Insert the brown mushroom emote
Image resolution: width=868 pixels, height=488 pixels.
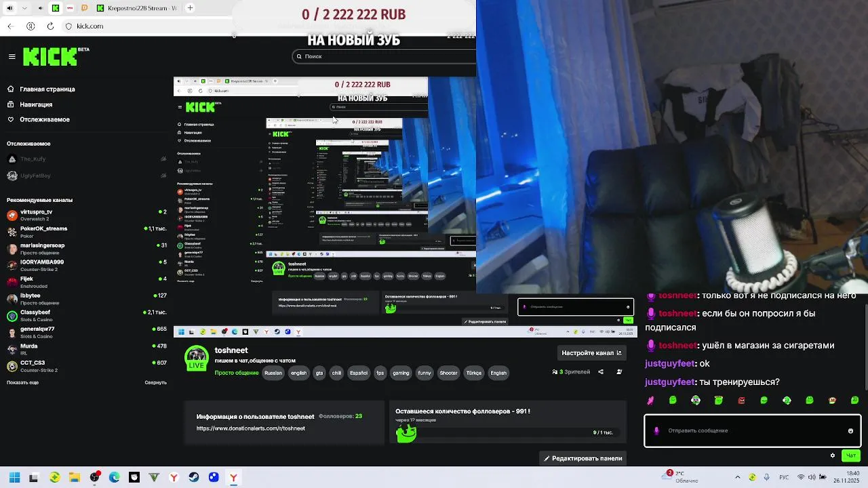click(832, 400)
